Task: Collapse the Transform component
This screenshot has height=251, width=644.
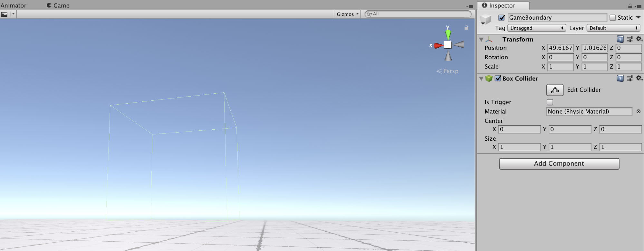Action: click(x=481, y=40)
